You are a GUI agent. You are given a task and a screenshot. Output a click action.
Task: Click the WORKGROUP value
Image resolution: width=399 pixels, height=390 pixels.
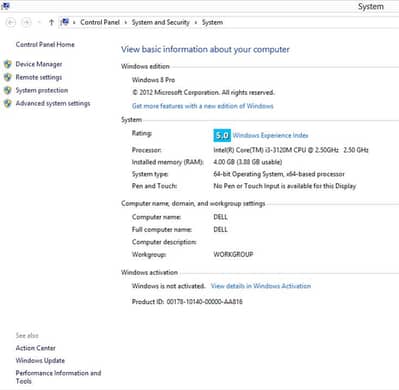click(233, 254)
